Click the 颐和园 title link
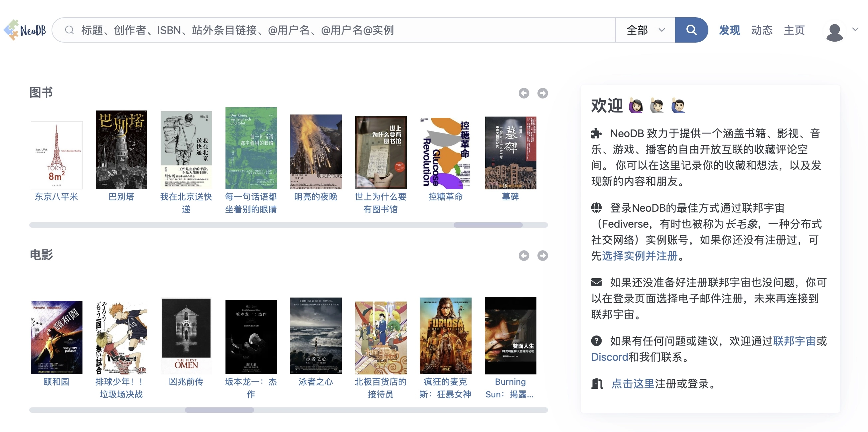The height and width of the screenshot is (432, 868). click(57, 382)
